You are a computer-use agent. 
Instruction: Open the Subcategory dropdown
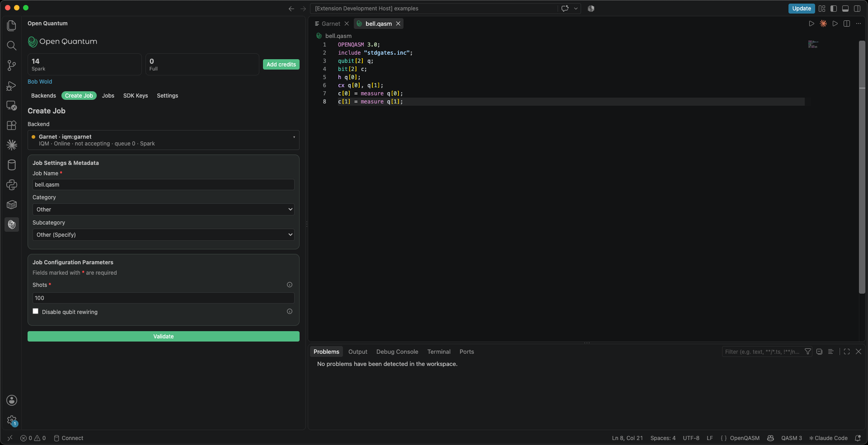point(163,234)
